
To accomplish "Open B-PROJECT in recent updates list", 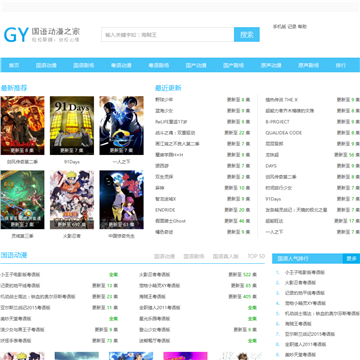I will tap(277, 122).
